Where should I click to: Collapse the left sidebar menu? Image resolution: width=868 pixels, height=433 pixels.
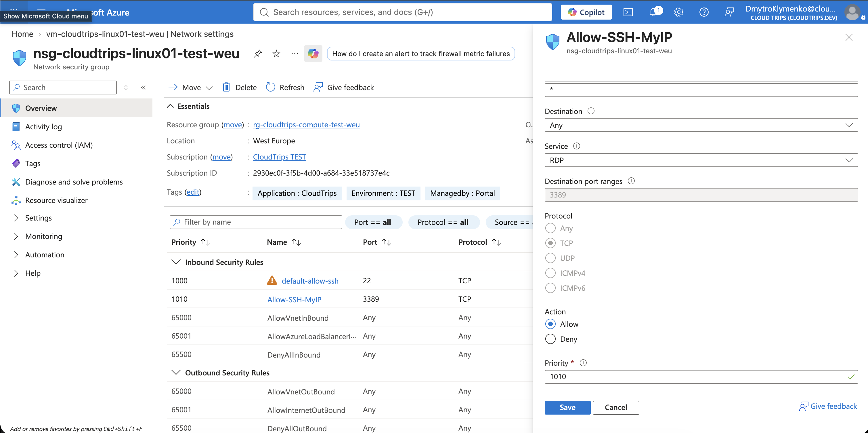click(143, 88)
